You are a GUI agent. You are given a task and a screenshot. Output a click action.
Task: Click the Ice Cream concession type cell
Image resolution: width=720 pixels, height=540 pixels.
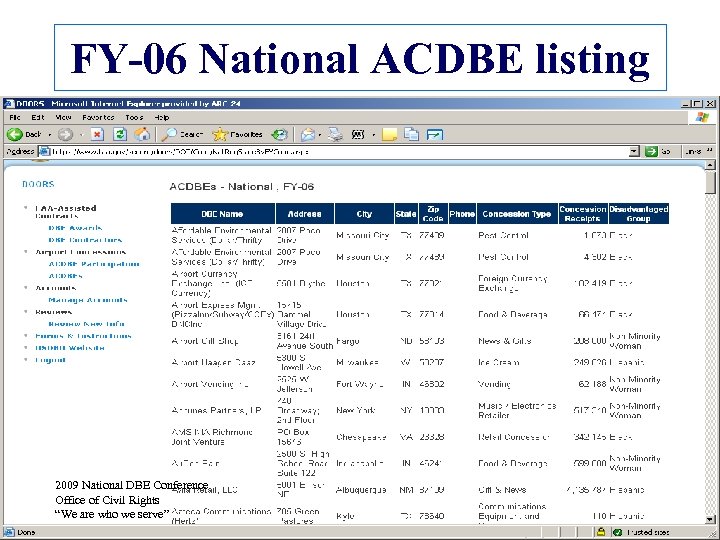tap(499, 362)
